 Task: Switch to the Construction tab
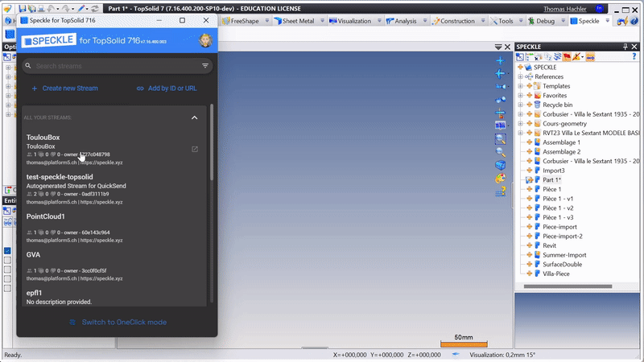[454, 21]
